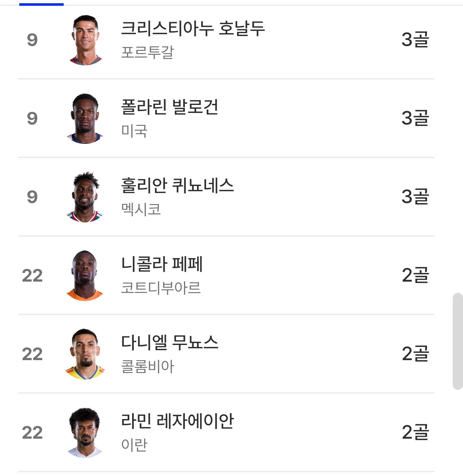463x476 pixels.
Task: Select the player name 다니엘 무뇨스
Action: pyautogui.click(x=170, y=342)
